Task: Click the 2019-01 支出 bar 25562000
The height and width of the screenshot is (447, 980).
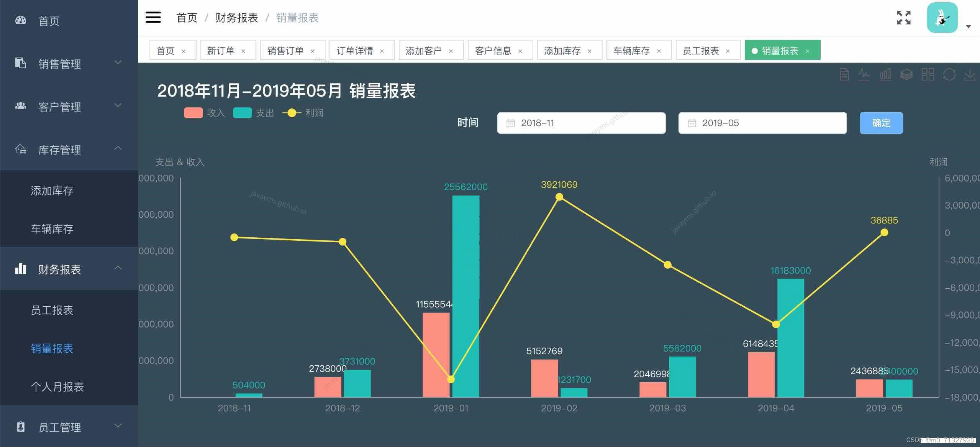Action: pyautogui.click(x=465, y=296)
